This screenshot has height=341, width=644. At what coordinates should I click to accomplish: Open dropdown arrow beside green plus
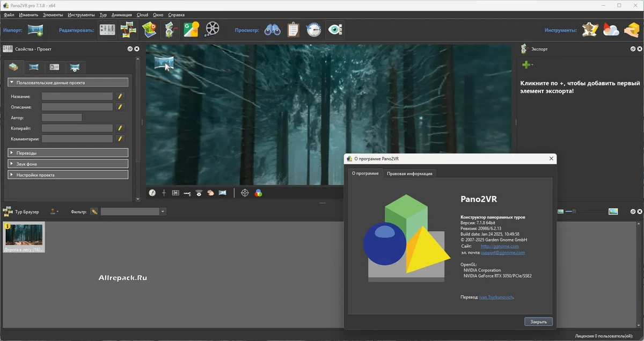pos(532,65)
